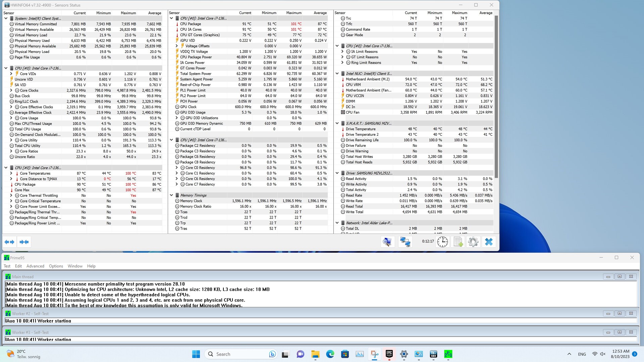Click the right sensor panel's vertical scrollbar

pyautogui.click(x=496, y=97)
